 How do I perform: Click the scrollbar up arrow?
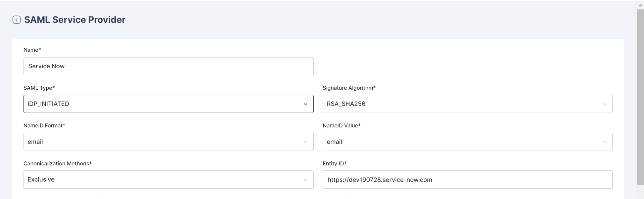(640, 5)
